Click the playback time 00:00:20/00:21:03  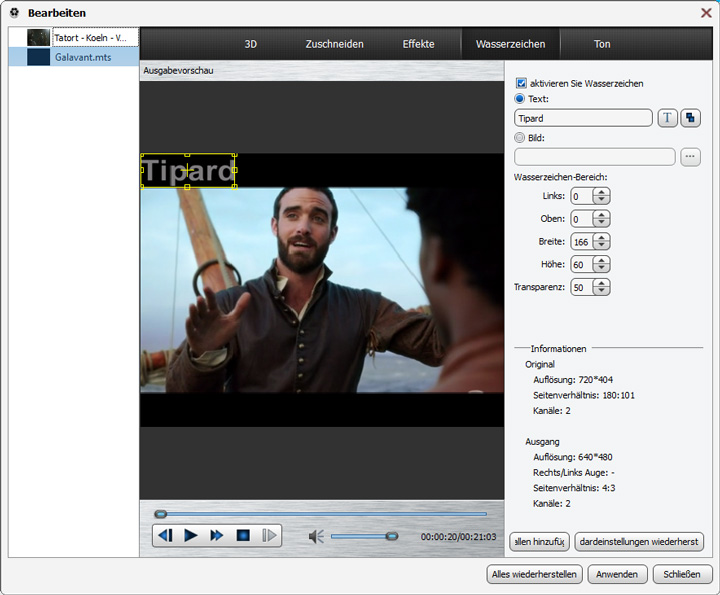pos(458,536)
